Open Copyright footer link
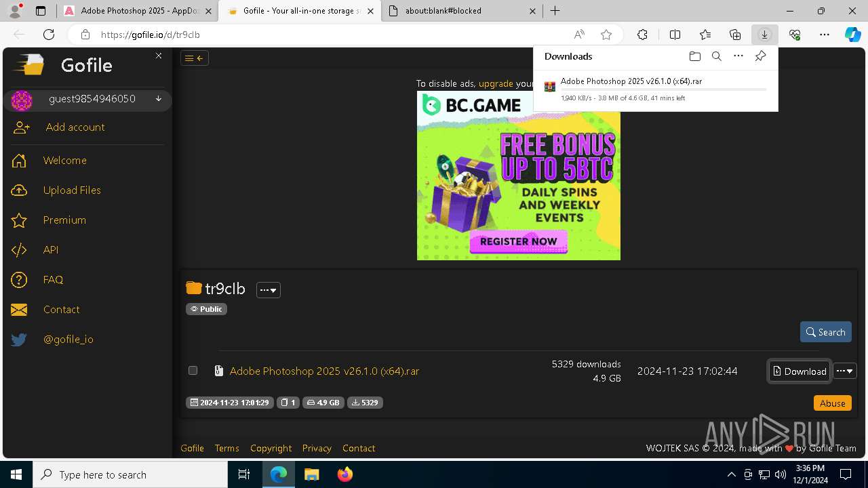The width and height of the screenshot is (868, 488). [271, 448]
